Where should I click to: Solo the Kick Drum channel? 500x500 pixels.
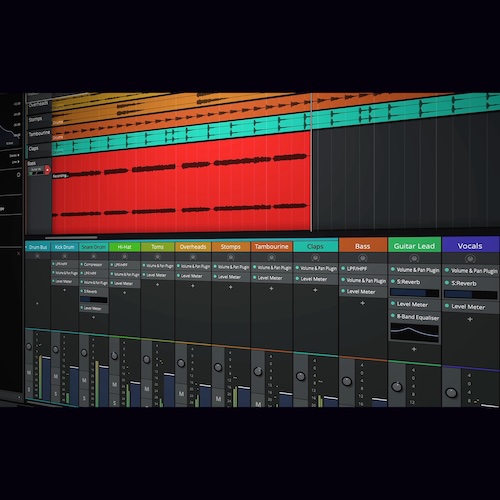pyautogui.click(x=55, y=394)
